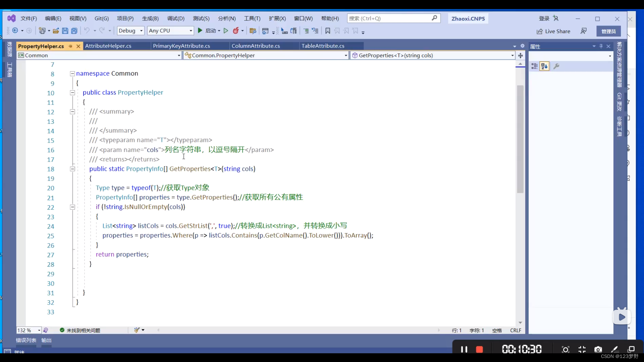
Task: Open the 132 % zoom level dropdown
Action: coord(29,330)
